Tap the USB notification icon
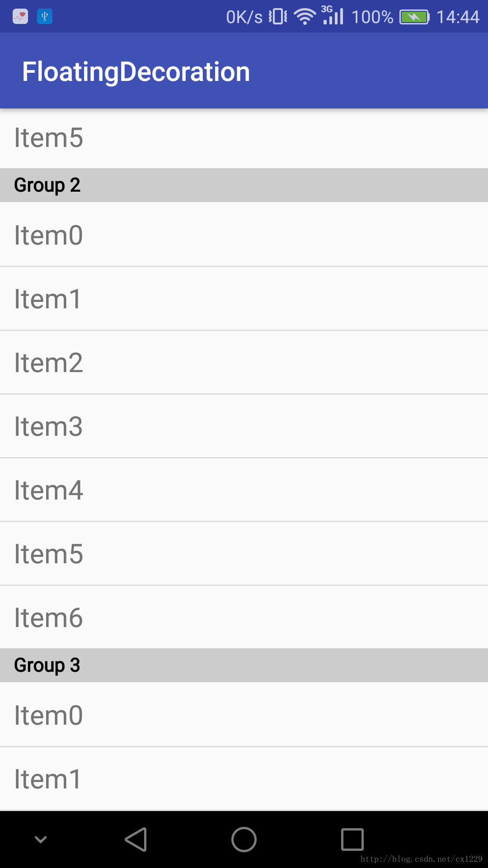This screenshot has width=488, height=868. pos(45,17)
